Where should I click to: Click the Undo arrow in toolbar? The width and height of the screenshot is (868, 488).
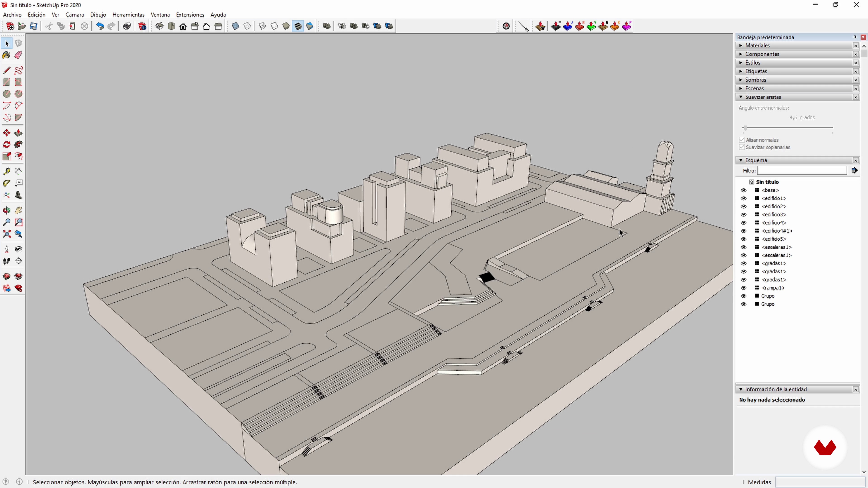[x=100, y=26]
